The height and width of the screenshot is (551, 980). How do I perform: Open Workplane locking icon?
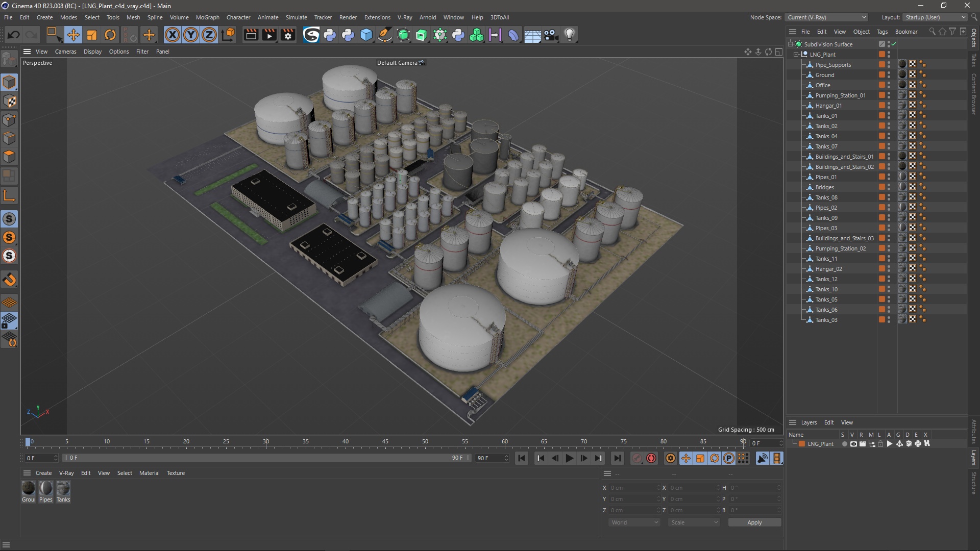[9, 321]
